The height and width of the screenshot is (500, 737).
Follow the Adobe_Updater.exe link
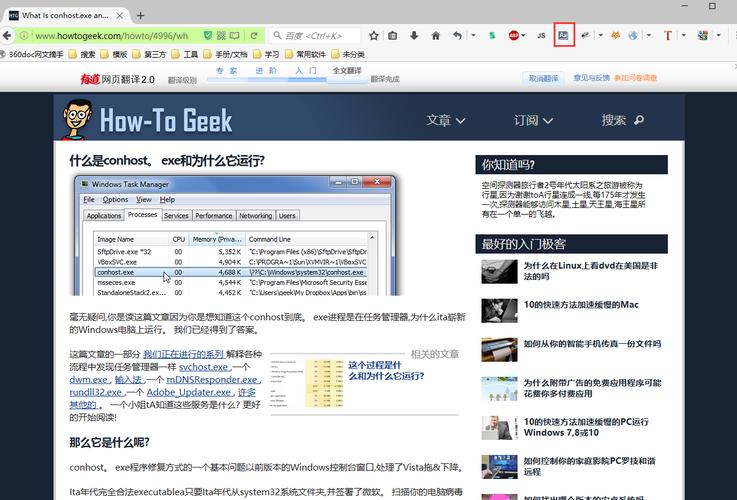[189, 392]
